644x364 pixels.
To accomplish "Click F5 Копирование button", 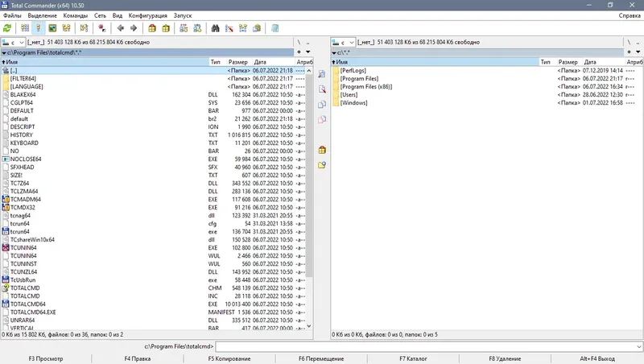I will [229, 358].
